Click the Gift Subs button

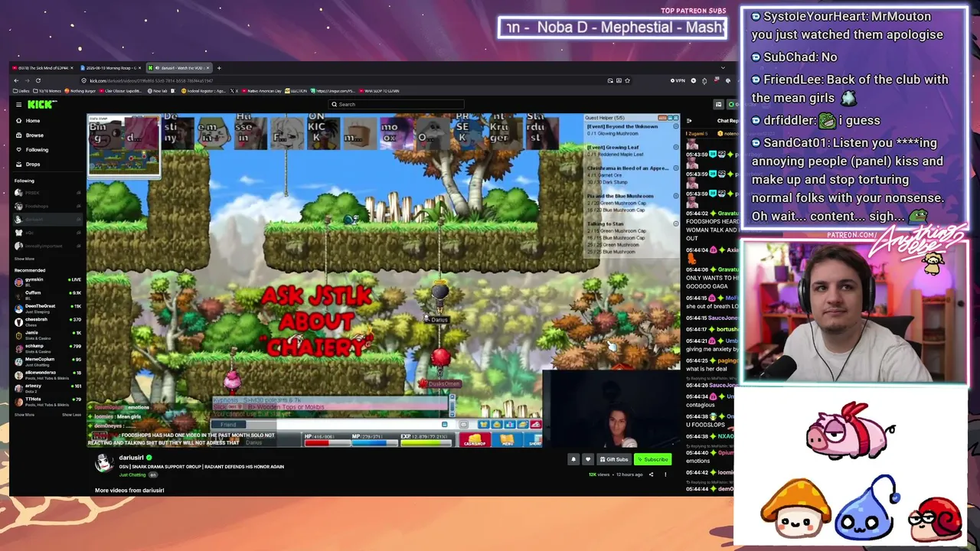614,459
